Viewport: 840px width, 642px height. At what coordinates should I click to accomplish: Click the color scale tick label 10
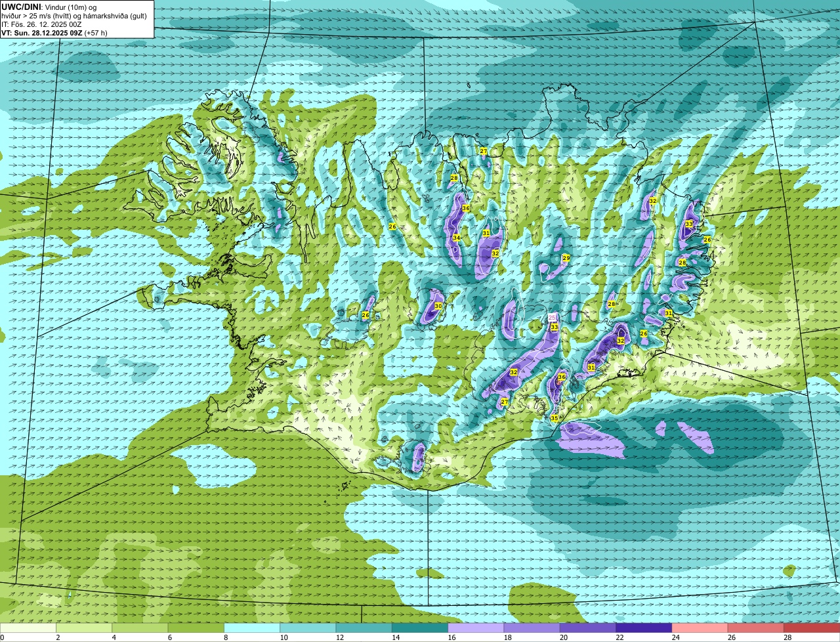tap(283, 637)
